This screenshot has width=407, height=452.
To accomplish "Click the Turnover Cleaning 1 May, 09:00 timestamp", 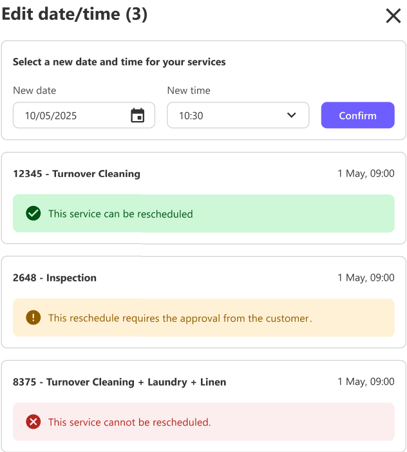I will [366, 173].
